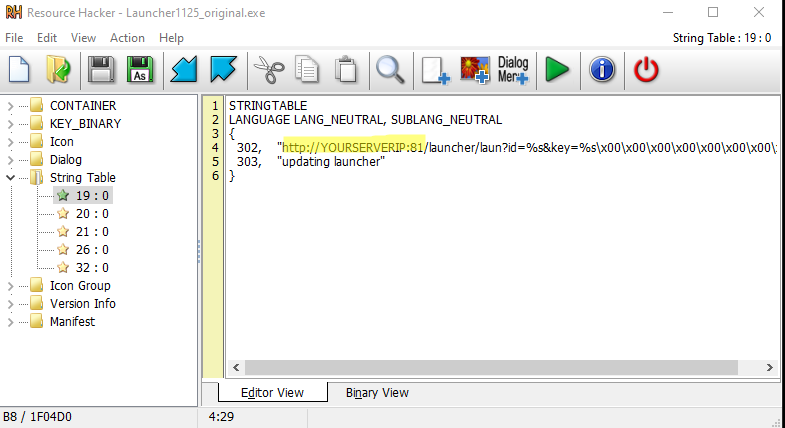This screenshot has height=428, width=785.
Task: Expand the Manifest tree node
Action: pyautogui.click(x=10, y=322)
